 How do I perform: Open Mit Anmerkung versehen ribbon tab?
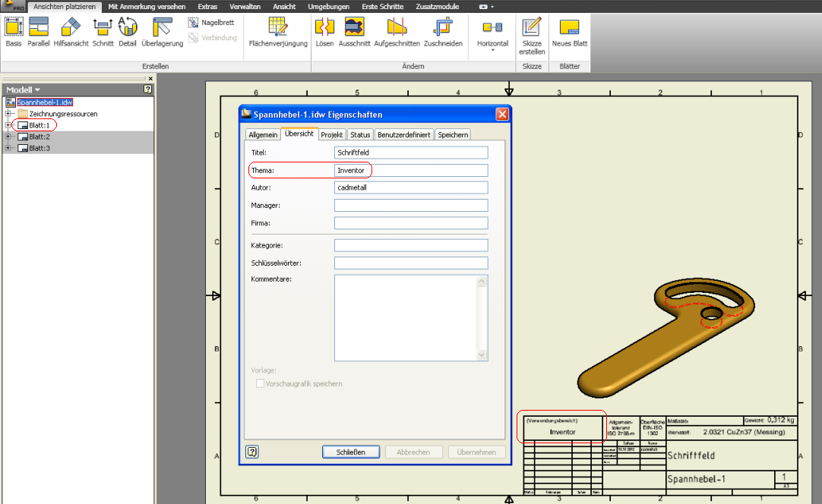(x=147, y=7)
